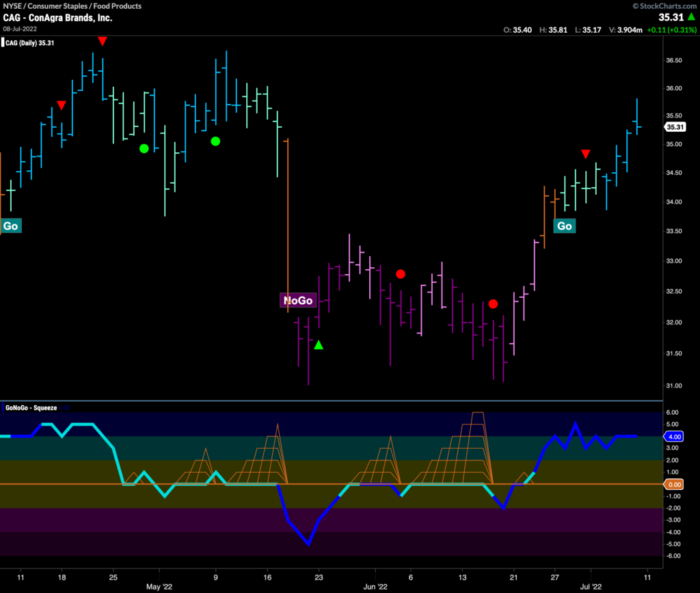Click the 35.00 price axis label

tap(674, 144)
